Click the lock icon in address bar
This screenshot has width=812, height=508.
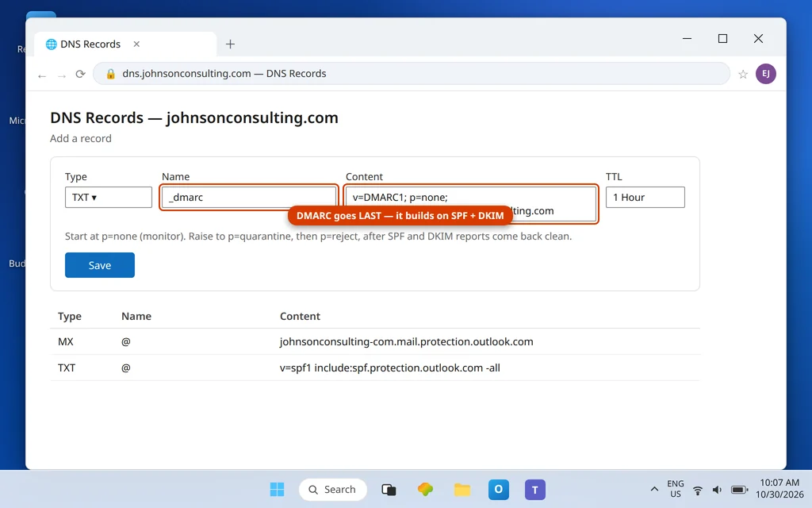click(110, 74)
